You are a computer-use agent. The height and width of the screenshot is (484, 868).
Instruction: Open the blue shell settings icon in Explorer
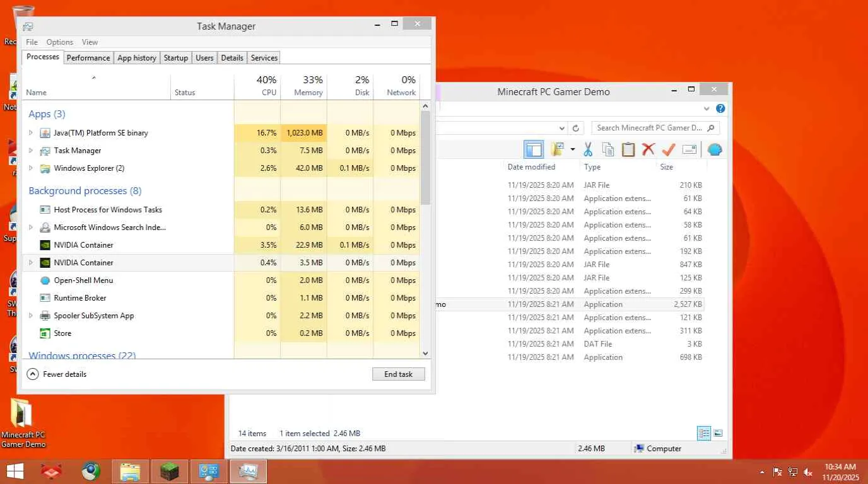(x=715, y=149)
